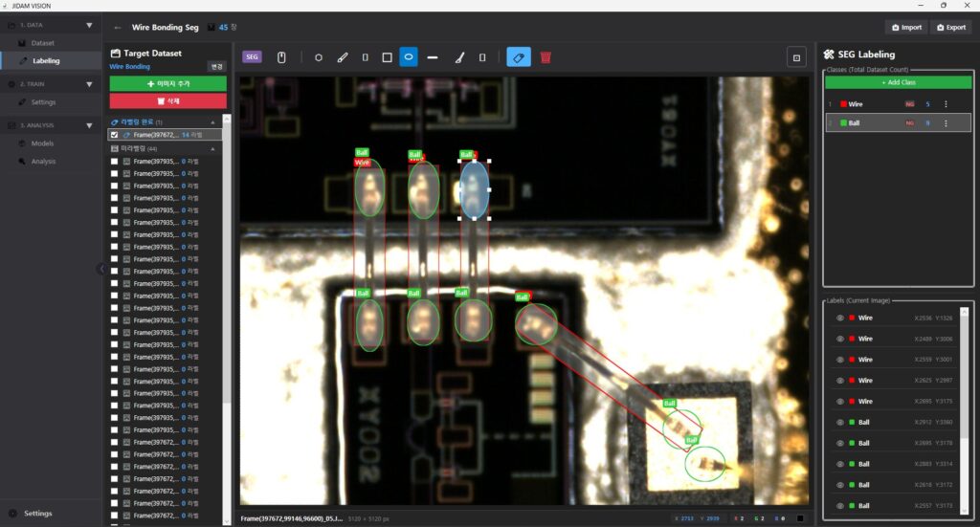Open the Wire class three-dot menu

(x=946, y=104)
